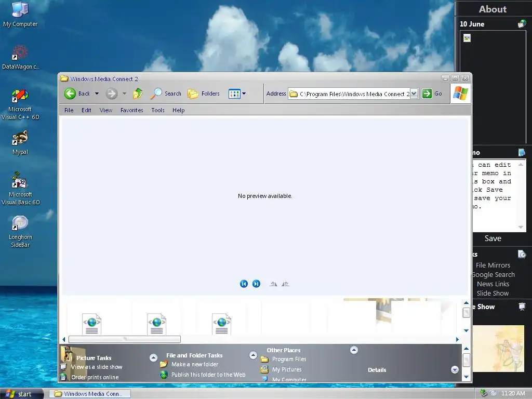This screenshot has height=399, width=532.
Task: Launch the Mypal browser shortcut
Action: point(20,142)
